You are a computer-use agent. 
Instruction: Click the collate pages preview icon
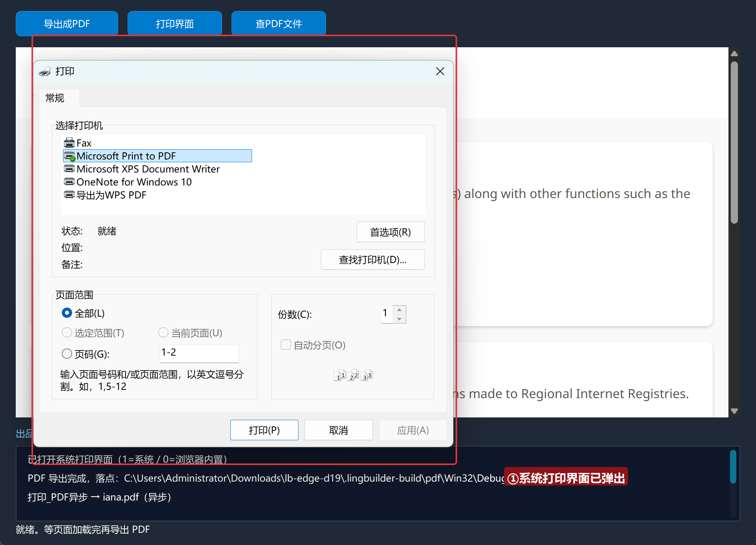(x=353, y=375)
